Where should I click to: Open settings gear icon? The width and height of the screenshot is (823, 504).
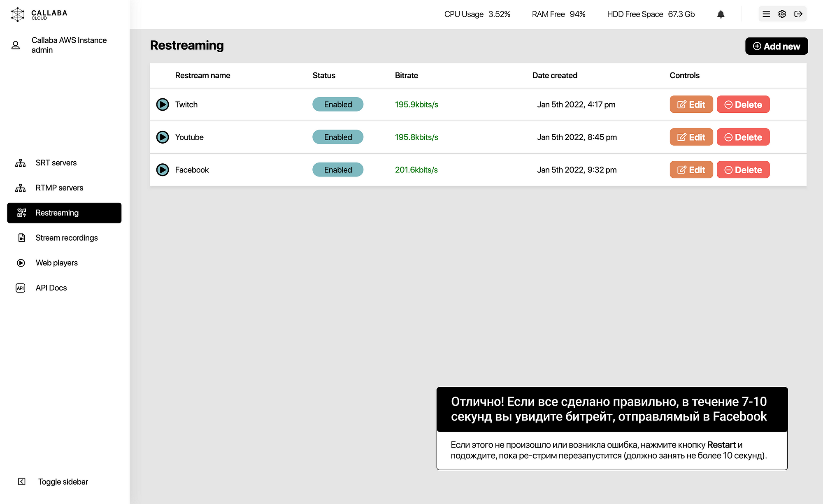click(782, 14)
